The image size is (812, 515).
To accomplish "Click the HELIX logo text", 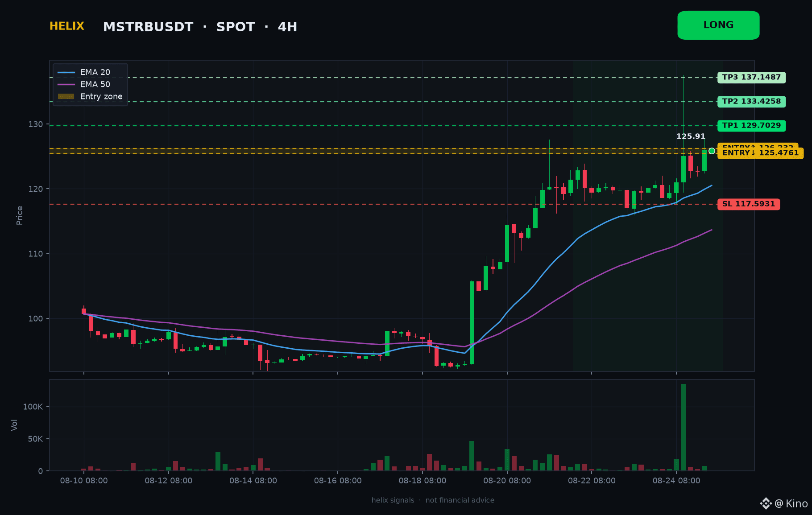I will point(67,26).
